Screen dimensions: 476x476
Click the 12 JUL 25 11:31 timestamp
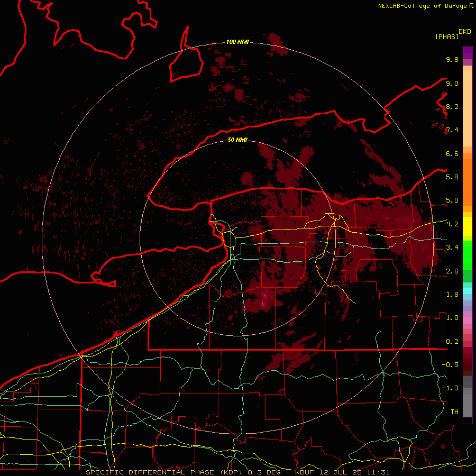coord(354,472)
